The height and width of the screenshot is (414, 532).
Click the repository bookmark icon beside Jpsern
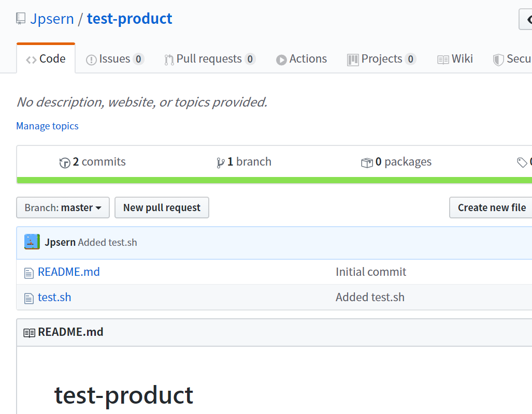click(x=20, y=19)
